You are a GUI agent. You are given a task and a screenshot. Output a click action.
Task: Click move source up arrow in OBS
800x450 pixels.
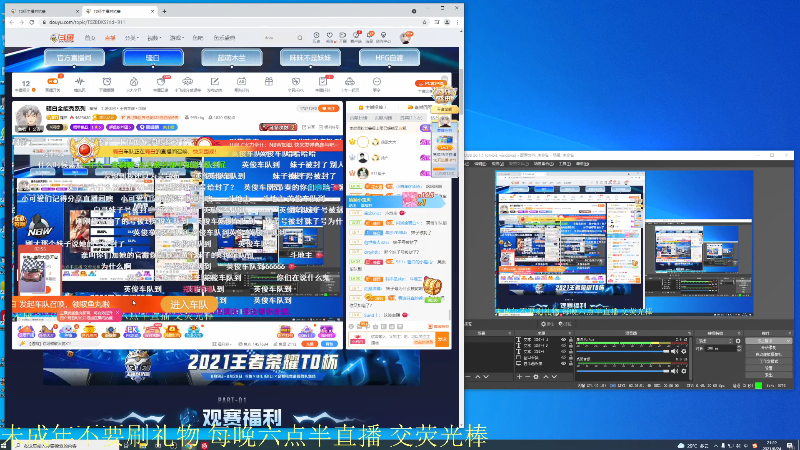click(x=546, y=377)
